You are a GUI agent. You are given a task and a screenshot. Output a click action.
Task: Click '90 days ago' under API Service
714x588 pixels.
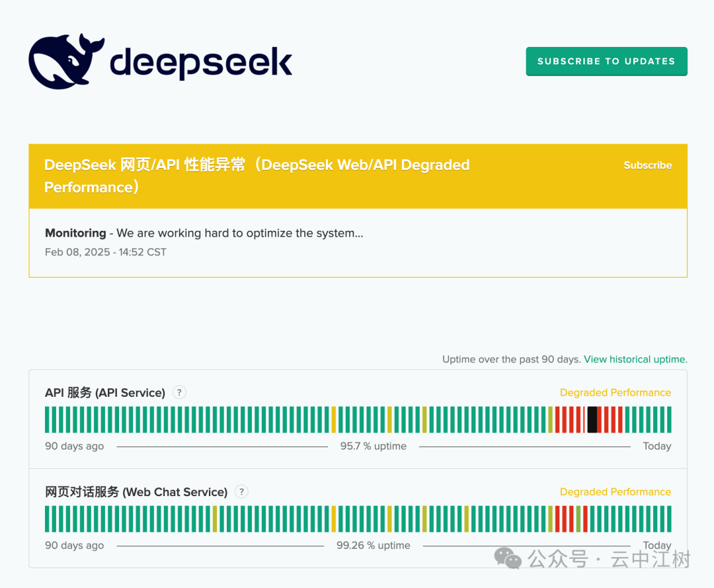(74, 446)
